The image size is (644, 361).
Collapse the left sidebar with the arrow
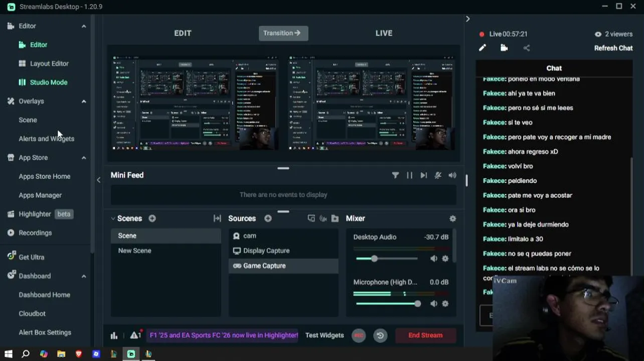(x=98, y=180)
